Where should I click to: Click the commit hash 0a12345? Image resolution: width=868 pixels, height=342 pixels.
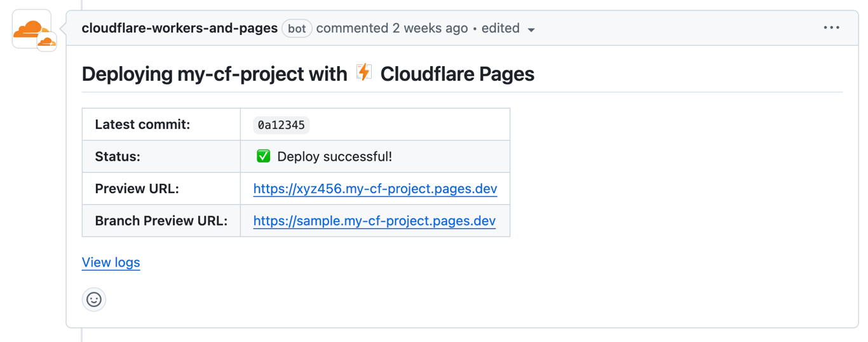click(281, 125)
